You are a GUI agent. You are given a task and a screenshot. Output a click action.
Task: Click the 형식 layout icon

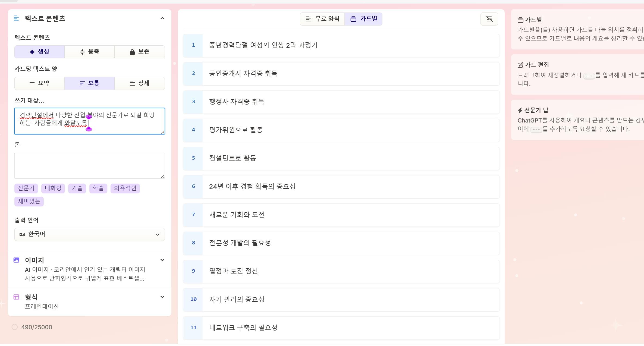click(16, 297)
